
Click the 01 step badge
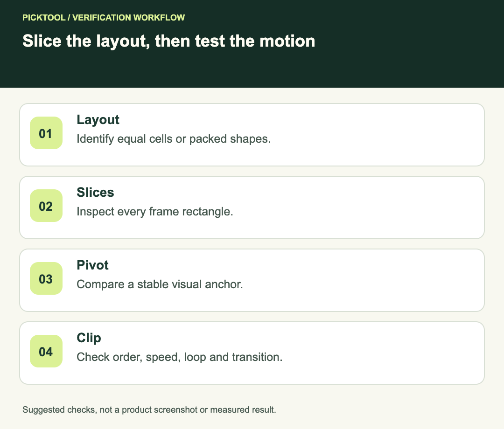46,133
